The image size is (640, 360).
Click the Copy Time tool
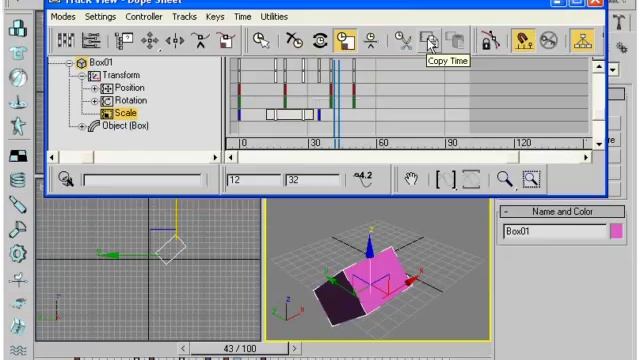(x=429, y=40)
